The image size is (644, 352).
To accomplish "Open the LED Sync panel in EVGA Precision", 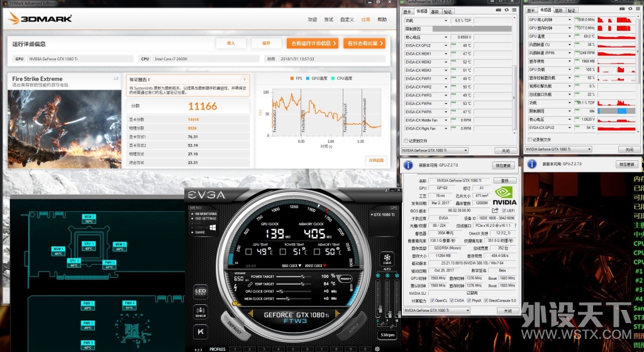I will (201, 292).
